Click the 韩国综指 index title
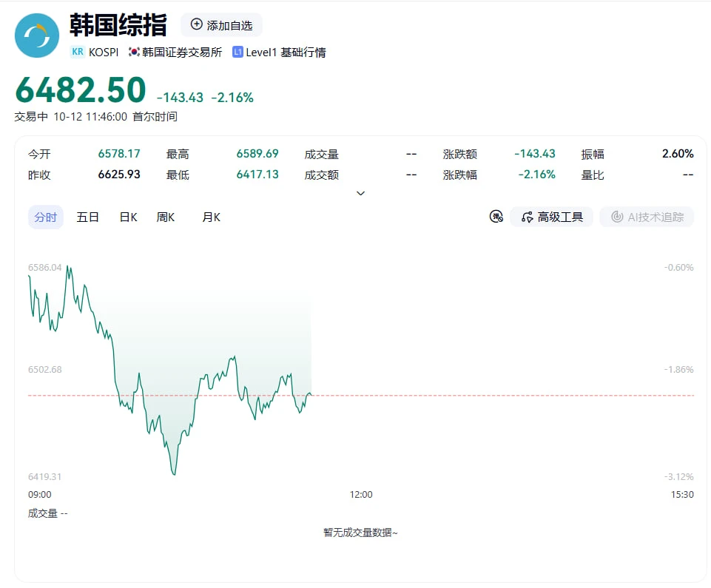The width and height of the screenshot is (711, 588). point(118,25)
